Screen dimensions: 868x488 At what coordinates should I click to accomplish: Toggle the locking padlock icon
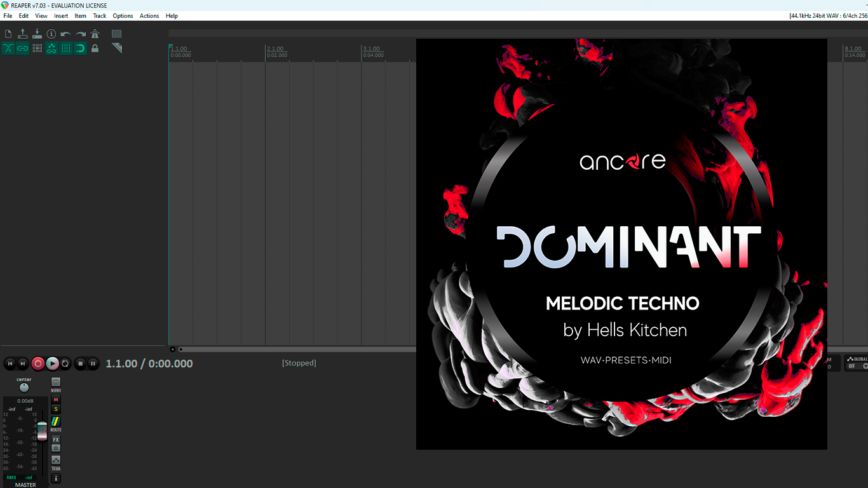95,48
